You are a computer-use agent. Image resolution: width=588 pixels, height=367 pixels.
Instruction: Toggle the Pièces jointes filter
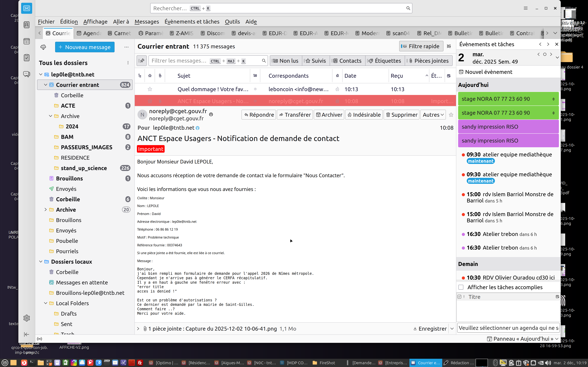[x=429, y=61]
